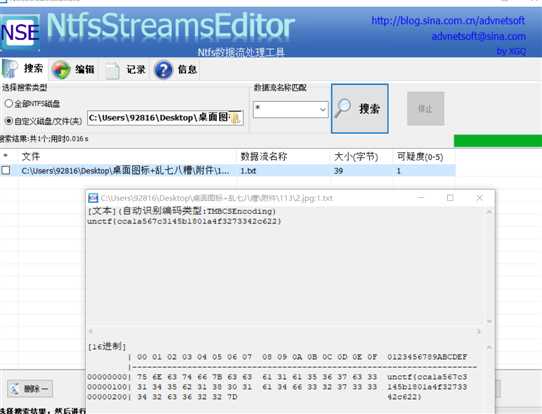Click the magnifying glass icon on search button

coord(343,109)
